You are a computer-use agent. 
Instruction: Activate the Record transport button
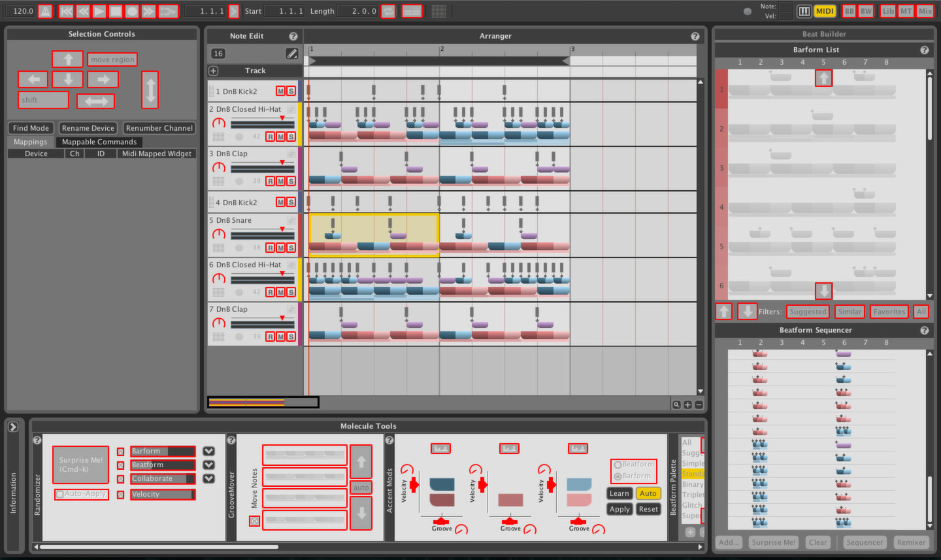click(x=131, y=11)
